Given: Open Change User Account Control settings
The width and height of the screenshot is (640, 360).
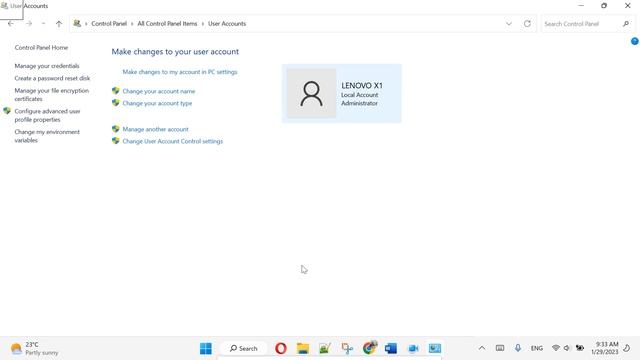Looking at the screenshot, I should 173,141.
